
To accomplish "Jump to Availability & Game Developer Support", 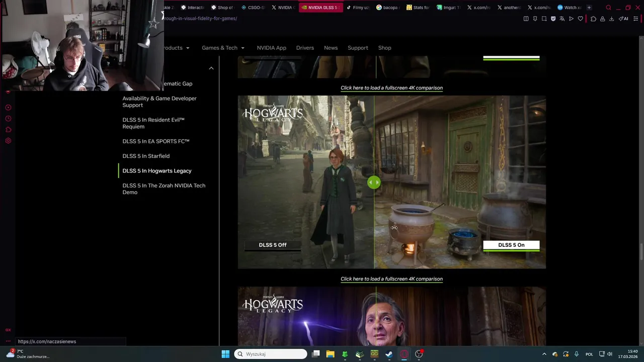I will coord(159,102).
